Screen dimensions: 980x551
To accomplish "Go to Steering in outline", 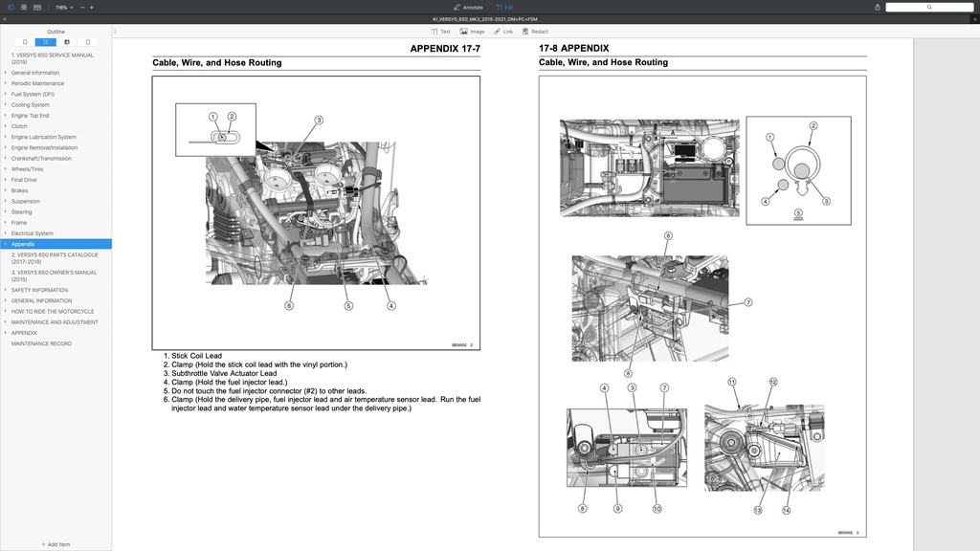I will (21, 211).
